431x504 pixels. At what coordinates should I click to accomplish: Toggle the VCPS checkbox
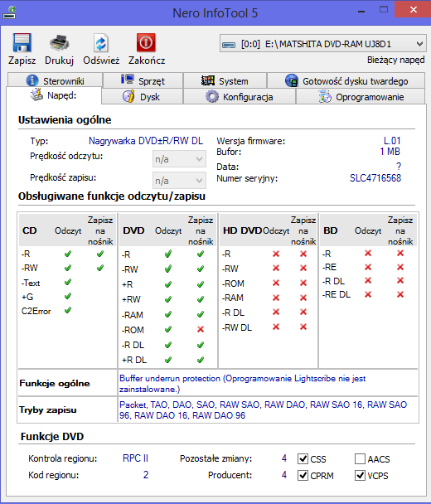[360, 475]
